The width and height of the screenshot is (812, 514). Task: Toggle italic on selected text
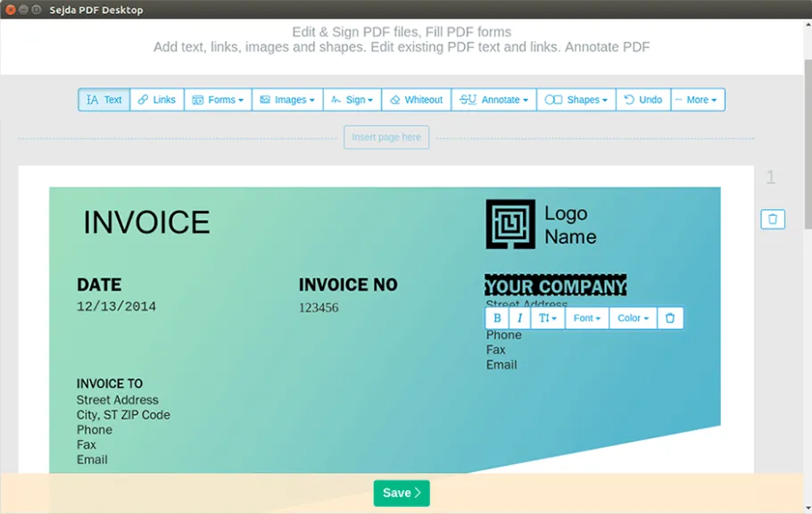(519, 319)
